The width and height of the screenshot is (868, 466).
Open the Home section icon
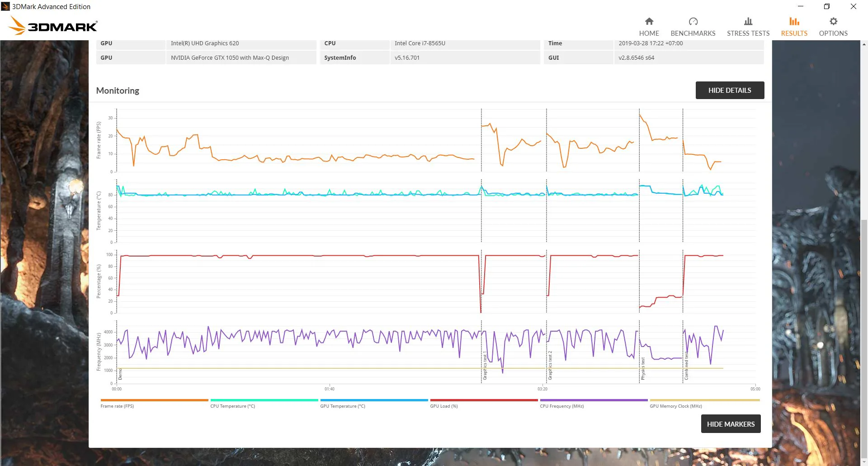point(649,21)
